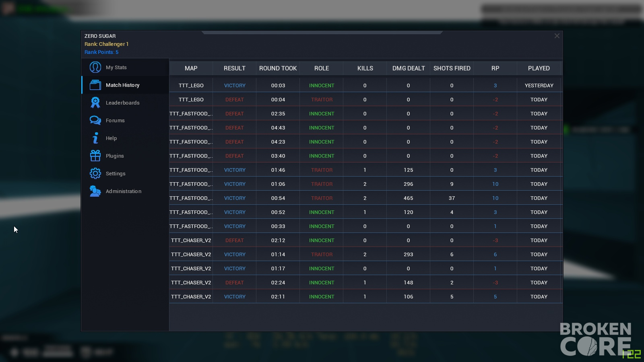Click the ZERO SUGAR player name
Image resolution: width=644 pixels, height=362 pixels.
(x=100, y=36)
